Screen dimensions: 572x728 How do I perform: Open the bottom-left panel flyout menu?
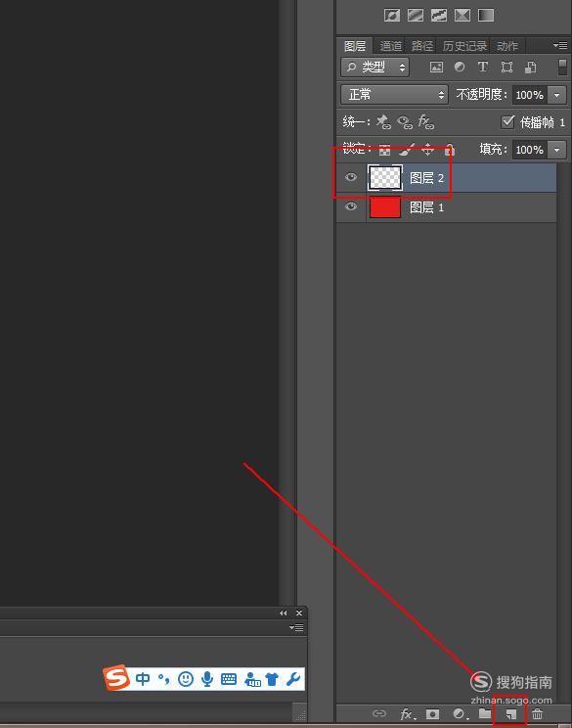[x=296, y=628]
